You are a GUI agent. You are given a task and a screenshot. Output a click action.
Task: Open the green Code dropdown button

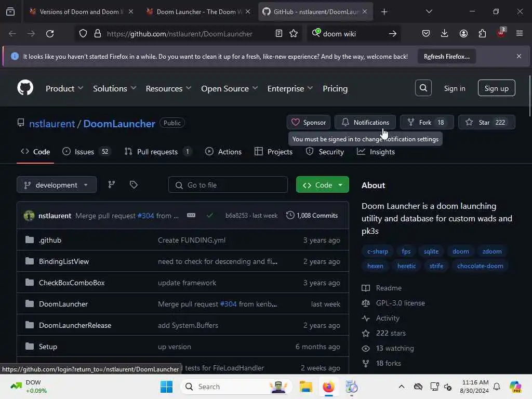point(322,185)
